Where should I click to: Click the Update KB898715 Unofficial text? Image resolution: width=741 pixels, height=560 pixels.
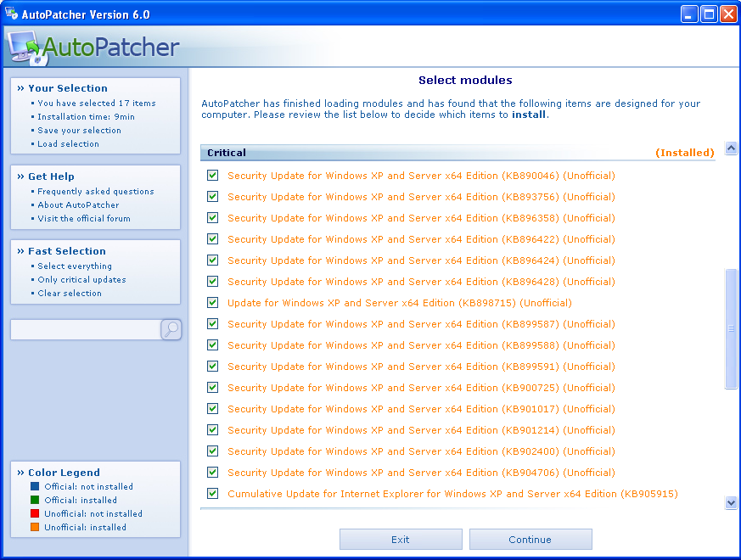point(399,303)
